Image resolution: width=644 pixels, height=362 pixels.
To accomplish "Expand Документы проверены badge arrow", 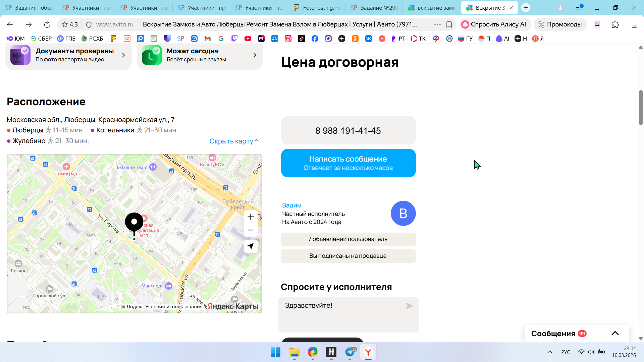I will [x=123, y=55].
